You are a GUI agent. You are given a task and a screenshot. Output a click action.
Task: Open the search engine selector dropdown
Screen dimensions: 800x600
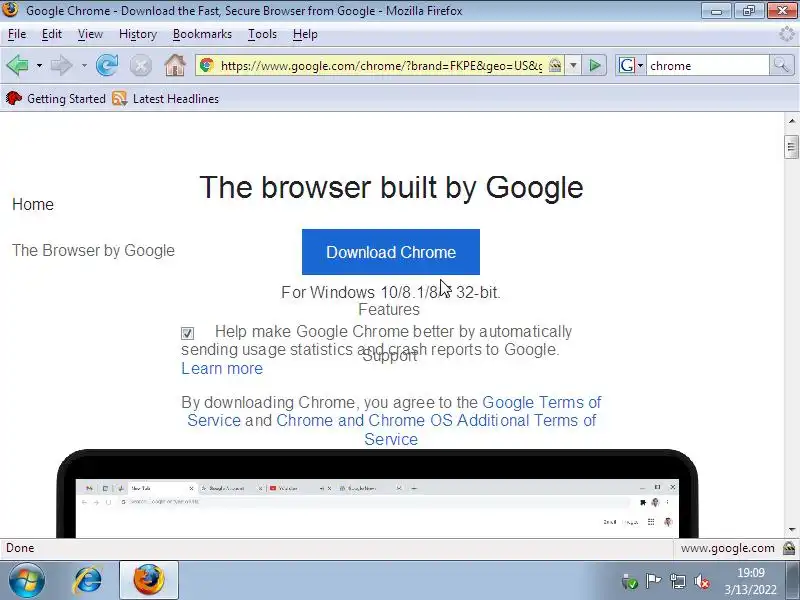click(x=640, y=66)
